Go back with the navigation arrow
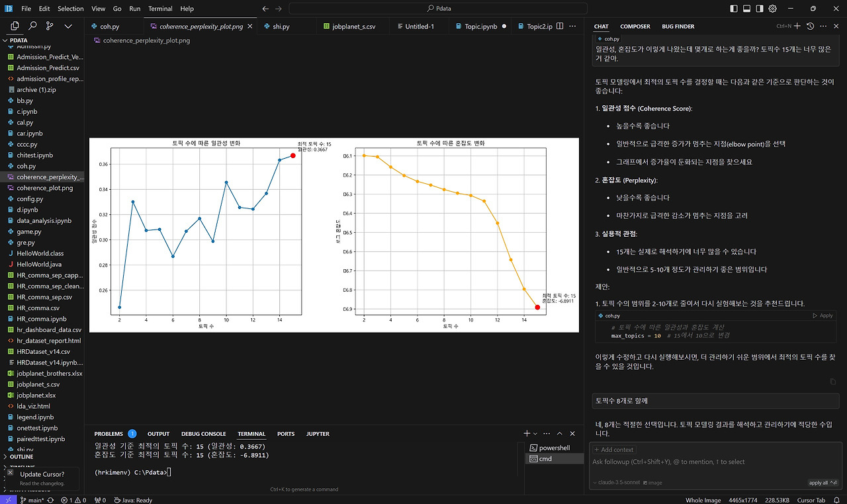Screen dimensions: 847x504 pos(265,9)
